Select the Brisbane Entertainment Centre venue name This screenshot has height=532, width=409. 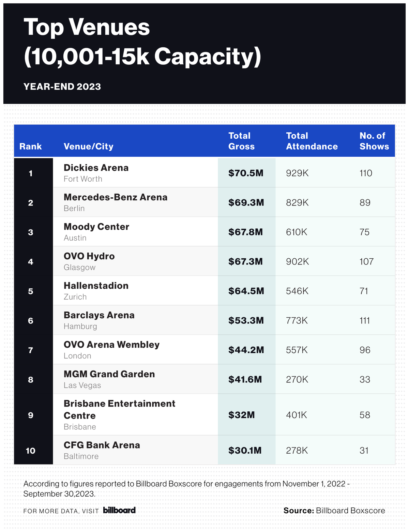(119, 410)
